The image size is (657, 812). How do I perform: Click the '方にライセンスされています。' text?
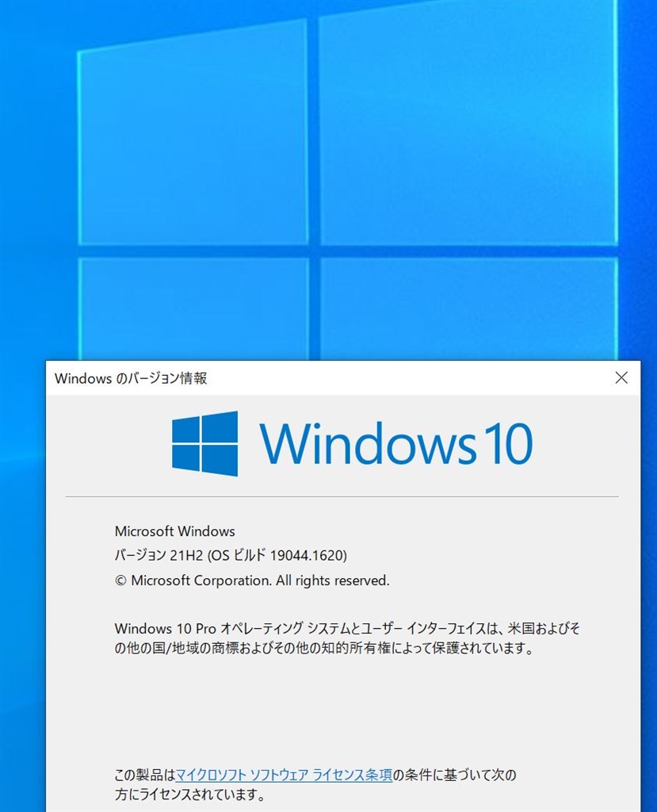click(190, 795)
